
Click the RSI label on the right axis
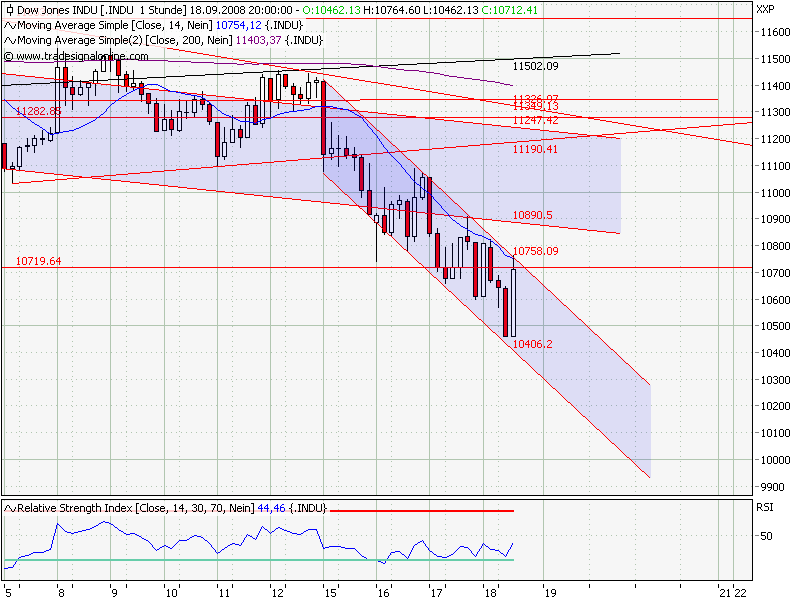tap(764, 507)
